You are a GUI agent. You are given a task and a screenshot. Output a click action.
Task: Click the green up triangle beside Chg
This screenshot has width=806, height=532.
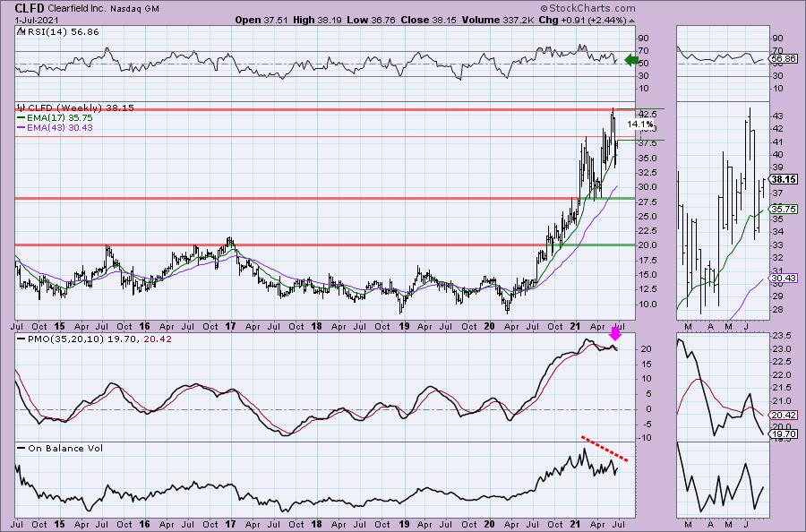pos(631,21)
